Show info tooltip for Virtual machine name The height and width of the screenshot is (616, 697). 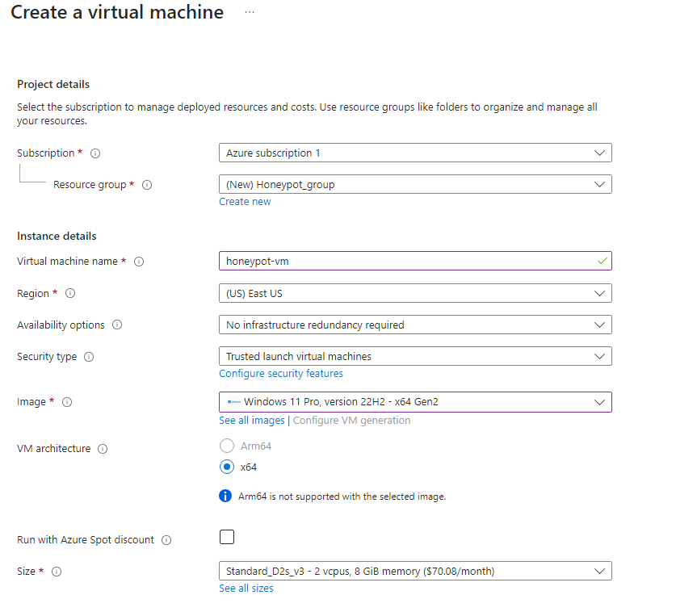pyautogui.click(x=139, y=262)
